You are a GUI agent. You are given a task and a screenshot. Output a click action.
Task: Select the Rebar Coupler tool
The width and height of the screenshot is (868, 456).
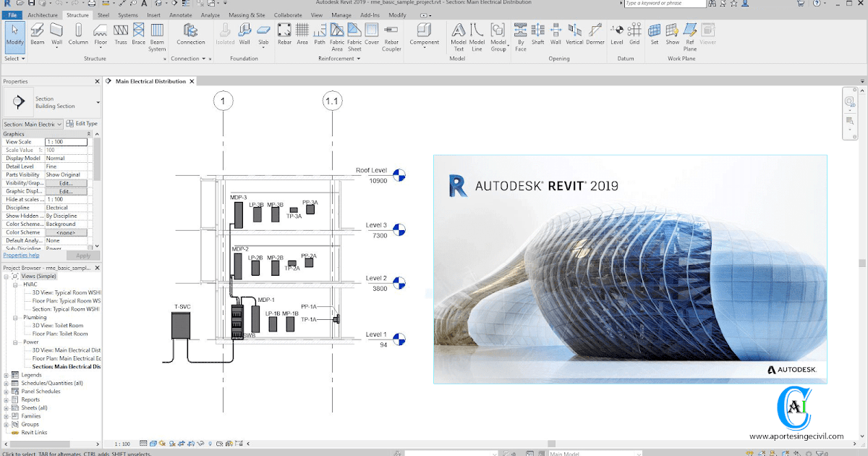(391, 38)
